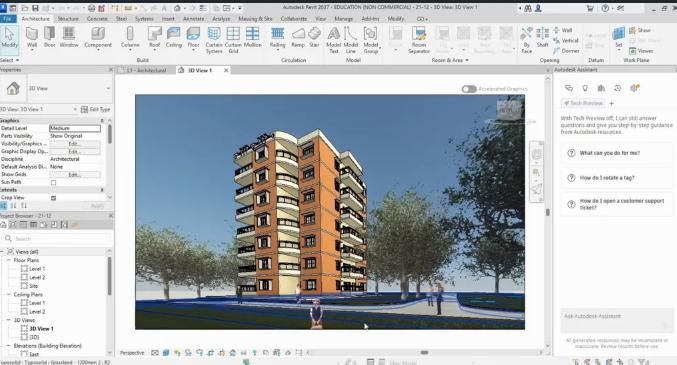Open the Select panel dropdown
677x365 pixels.
[9, 60]
